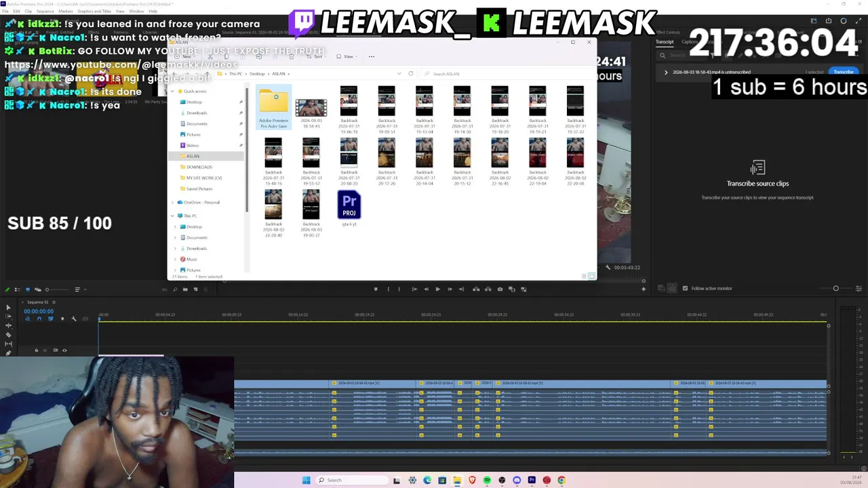Click the project panel pencil writable icon
Screen dimensions: 868x488
[8, 289]
